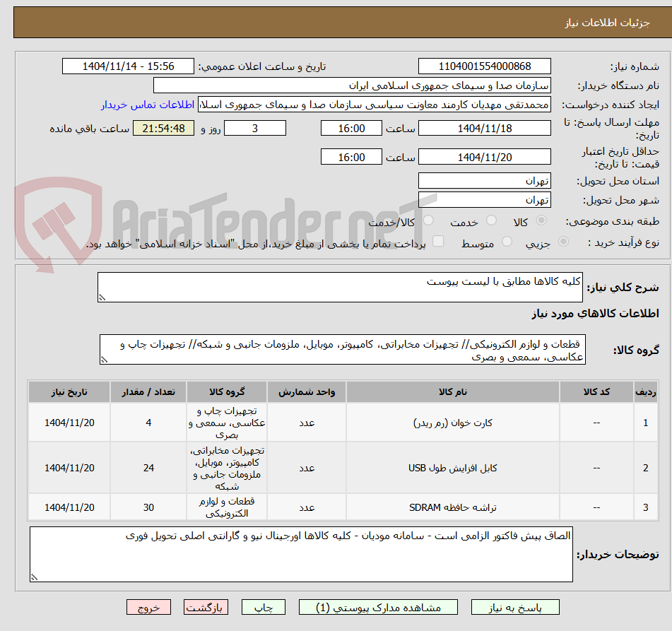This screenshot has height=631, width=672.
Task: Click the price validity time 16:00 field
Action: [351, 157]
